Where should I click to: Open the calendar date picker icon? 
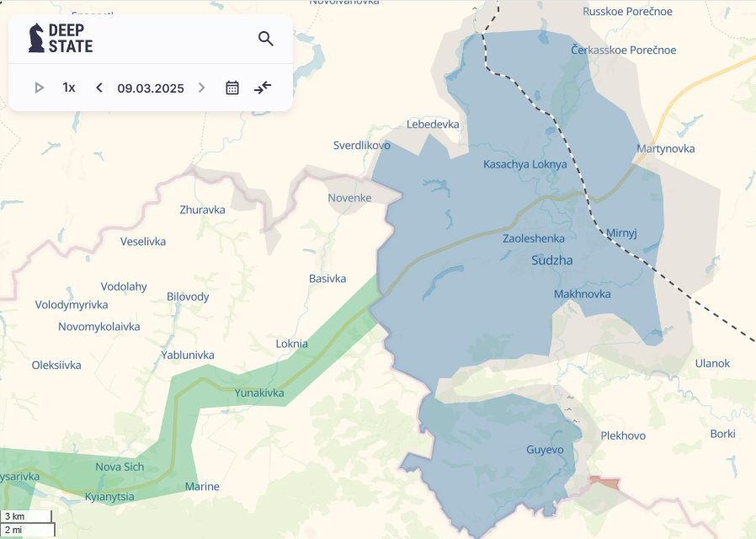232,88
